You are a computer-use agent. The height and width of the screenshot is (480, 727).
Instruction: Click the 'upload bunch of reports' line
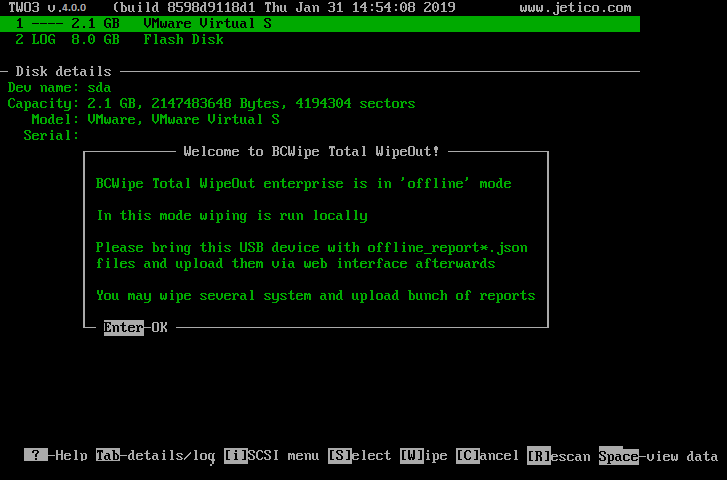point(316,295)
